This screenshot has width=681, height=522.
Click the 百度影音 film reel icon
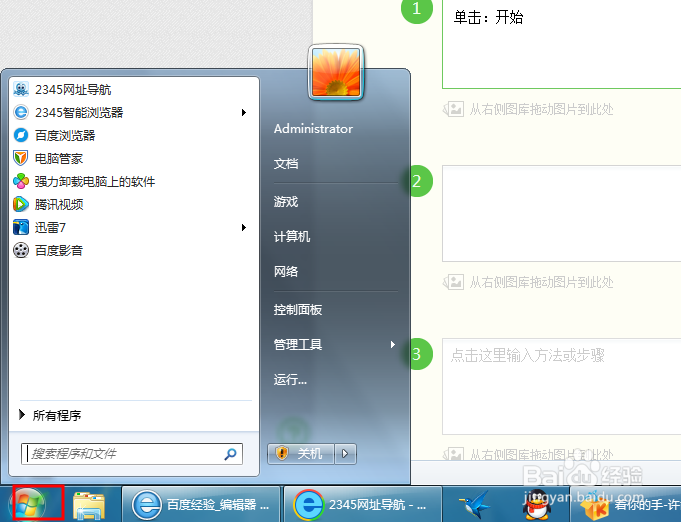coord(21,250)
